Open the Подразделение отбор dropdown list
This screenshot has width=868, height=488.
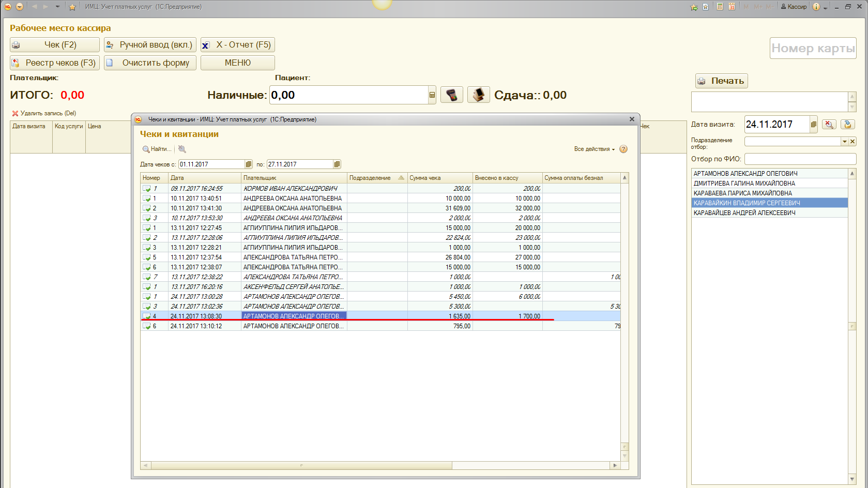pyautogui.click(x=844, y=142)
